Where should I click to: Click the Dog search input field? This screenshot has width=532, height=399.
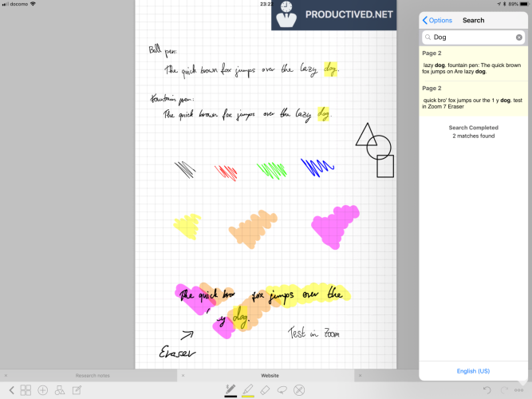[473, 38]
